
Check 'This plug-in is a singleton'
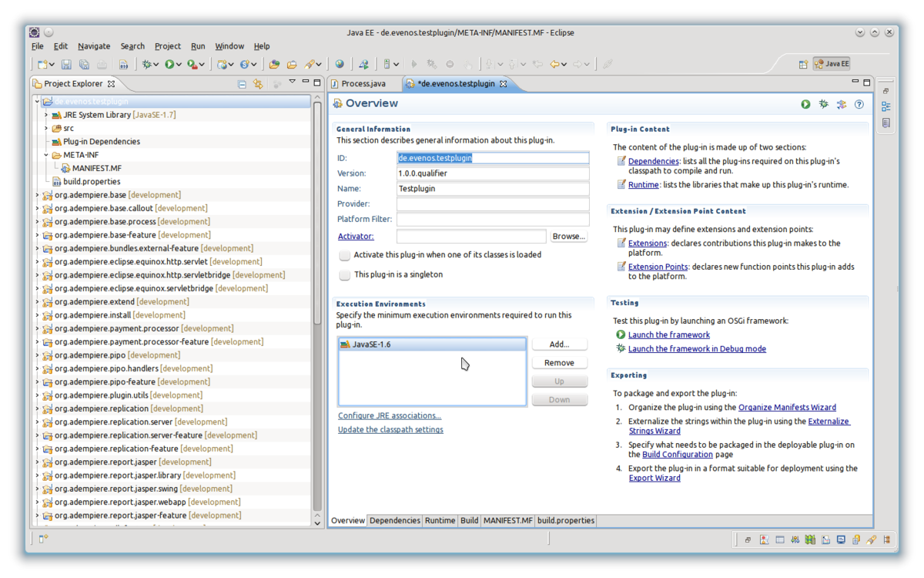point(345,275)
